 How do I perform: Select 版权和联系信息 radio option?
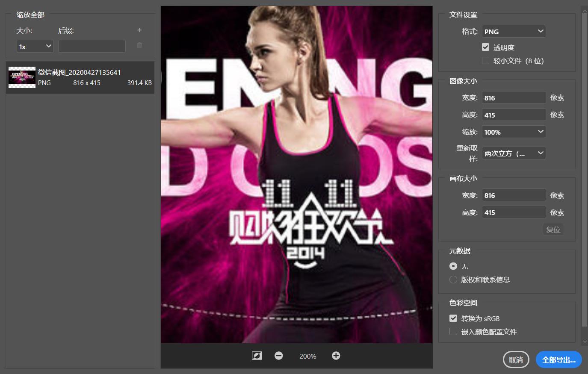[453, 280]
